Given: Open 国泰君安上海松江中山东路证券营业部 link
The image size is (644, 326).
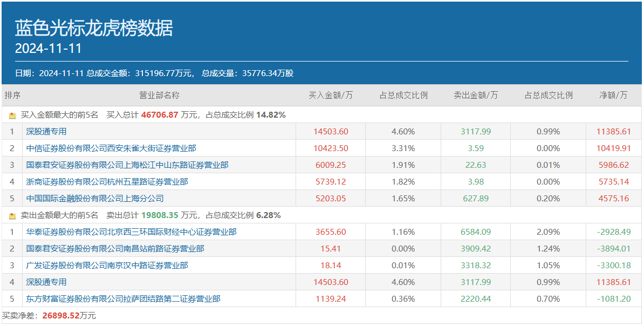Looking at the screenshot, I should tap(127, 165).
